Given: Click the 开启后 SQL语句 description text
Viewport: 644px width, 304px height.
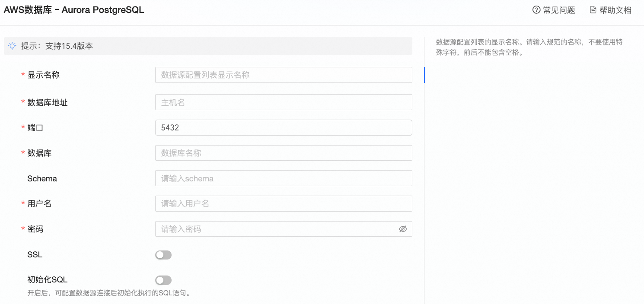Looking at the screenshot, I should [109, 293].
